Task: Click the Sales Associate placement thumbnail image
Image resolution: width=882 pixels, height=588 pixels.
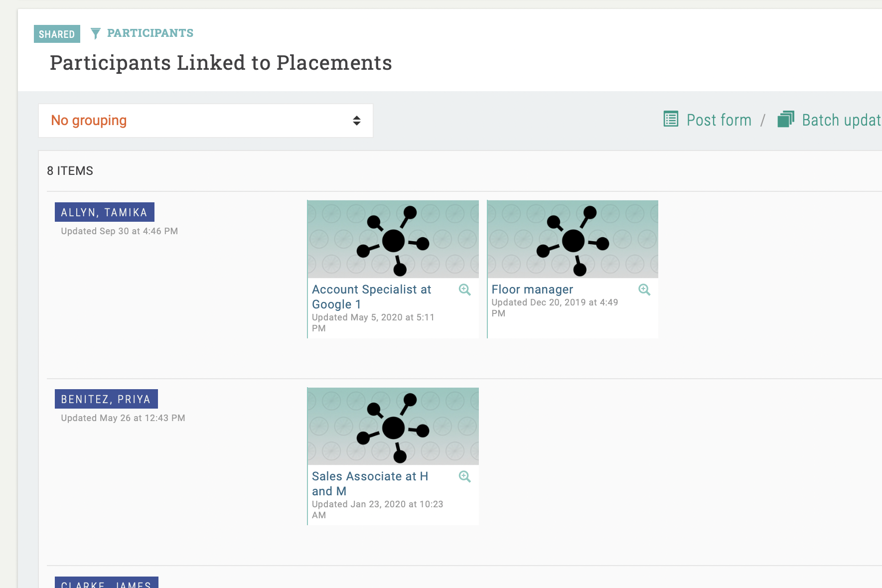Action: point(393,426)
